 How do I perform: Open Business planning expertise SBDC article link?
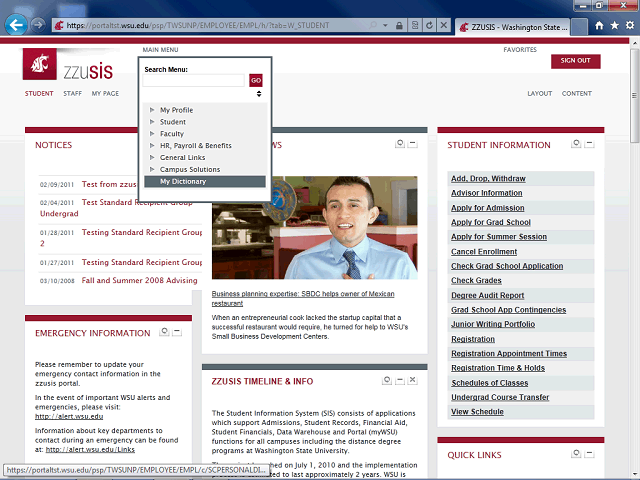coord(303,298)
